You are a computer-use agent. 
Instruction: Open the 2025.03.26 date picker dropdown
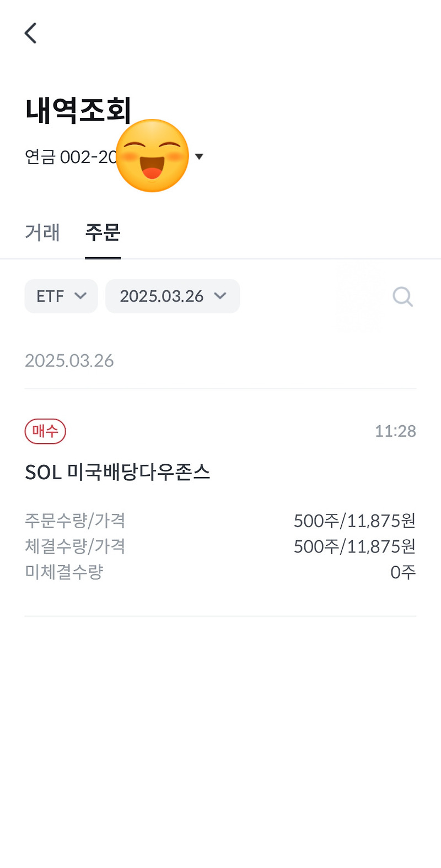(172, 296)
